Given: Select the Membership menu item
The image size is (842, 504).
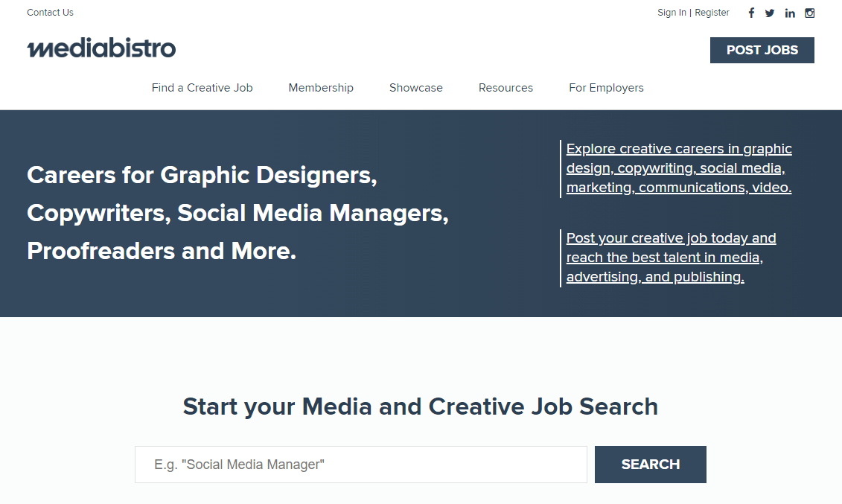Looking at the screenshot, I should [321, 88].
